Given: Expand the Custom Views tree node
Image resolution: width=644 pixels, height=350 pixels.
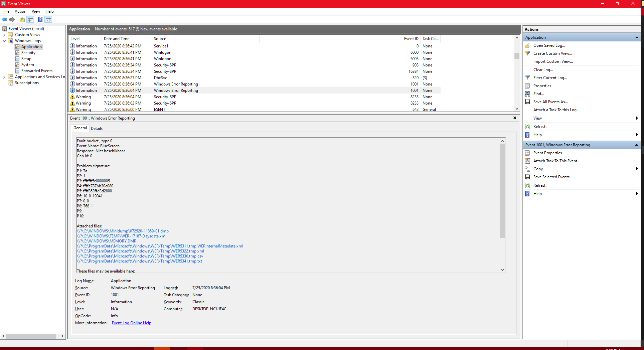Looking at the screenshot, I should pos(4,35).
